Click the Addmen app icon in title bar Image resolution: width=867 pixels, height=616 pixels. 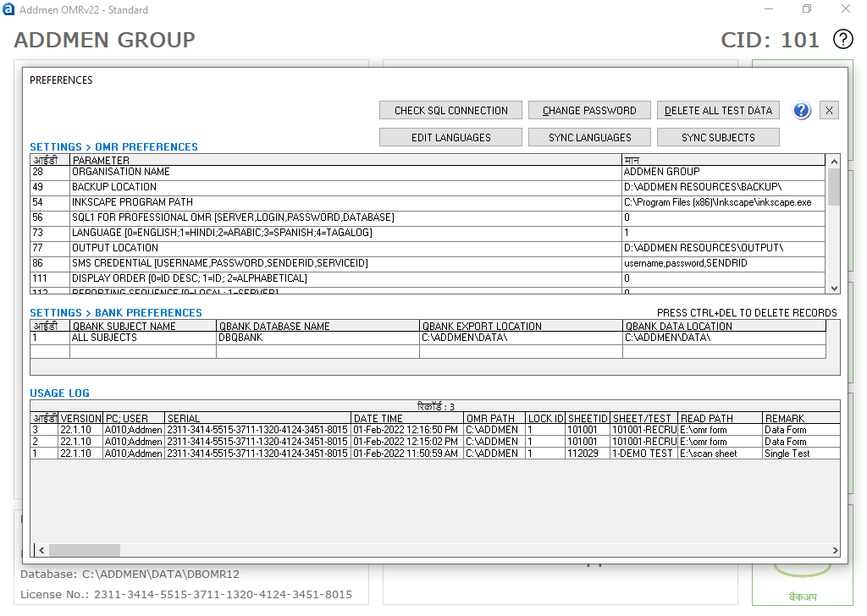(x=8, y=9)
